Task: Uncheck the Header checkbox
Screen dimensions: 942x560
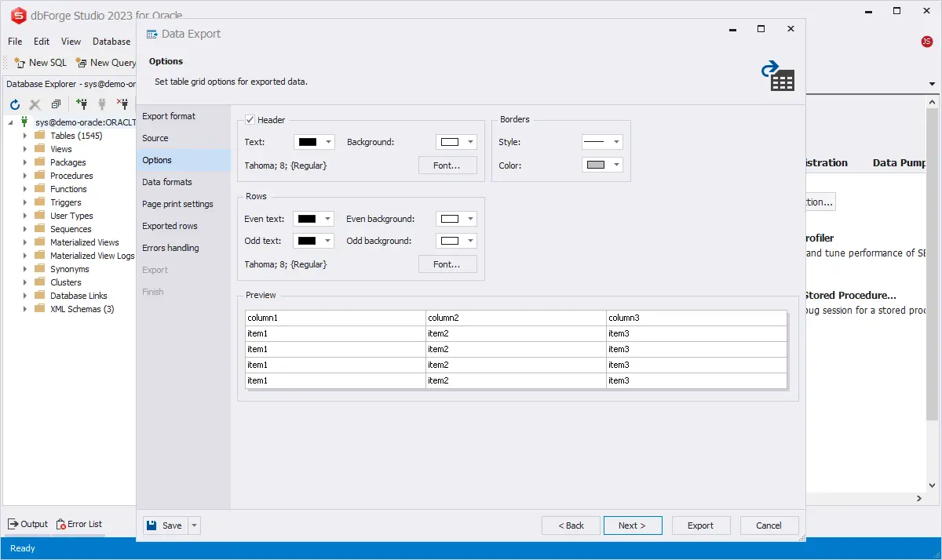Action: click(x=250, y=120)
